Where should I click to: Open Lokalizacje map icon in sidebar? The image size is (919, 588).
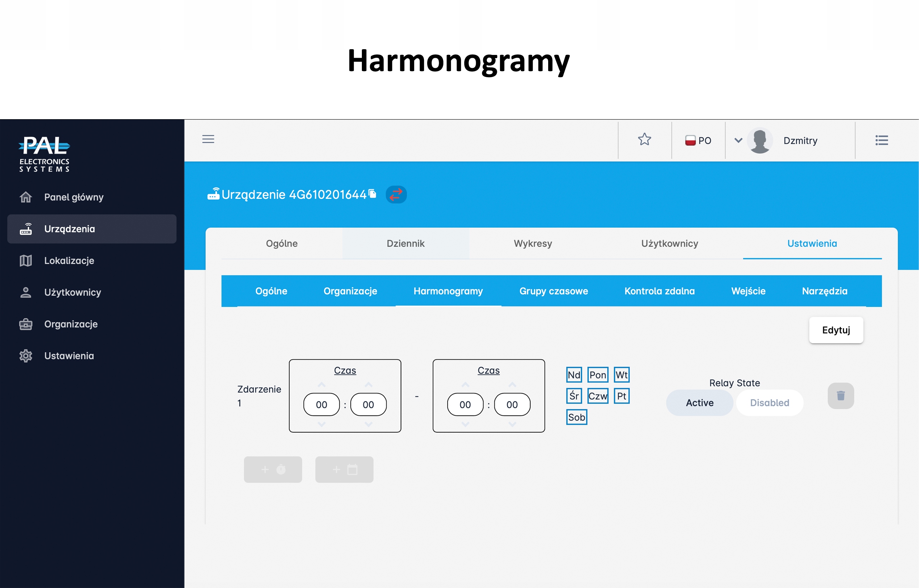tap(25, 260)
